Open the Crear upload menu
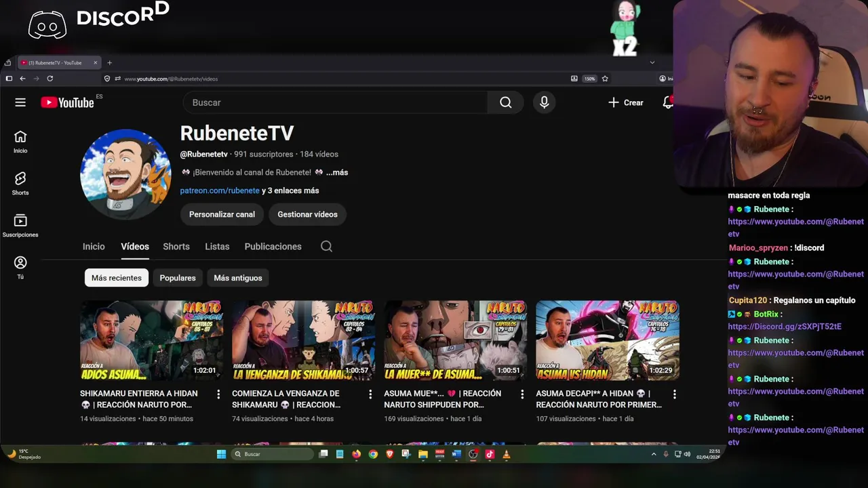Screen dimensions: 868x488 (625, 102)
